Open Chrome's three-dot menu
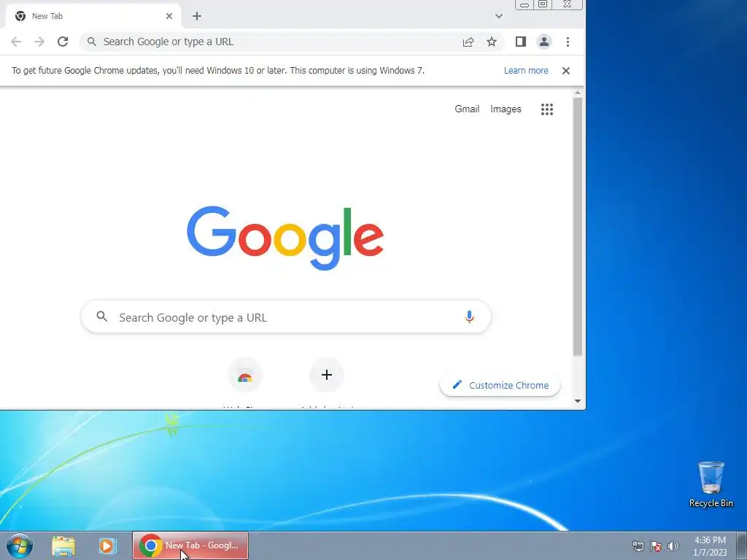 pyautogui.click(x=568, y=42)
